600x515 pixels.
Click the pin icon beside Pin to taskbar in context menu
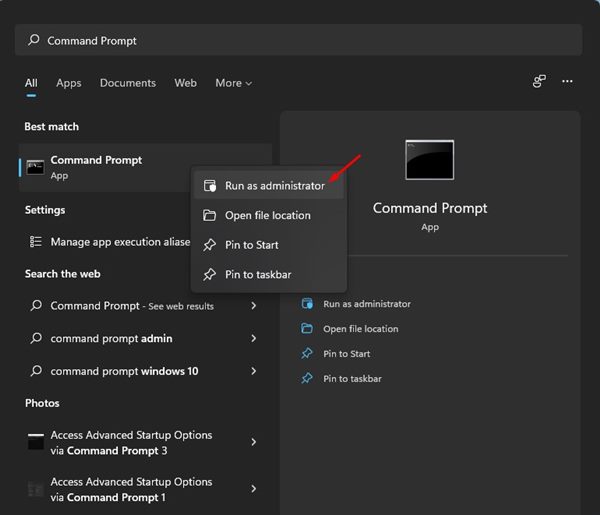(209, 274)
